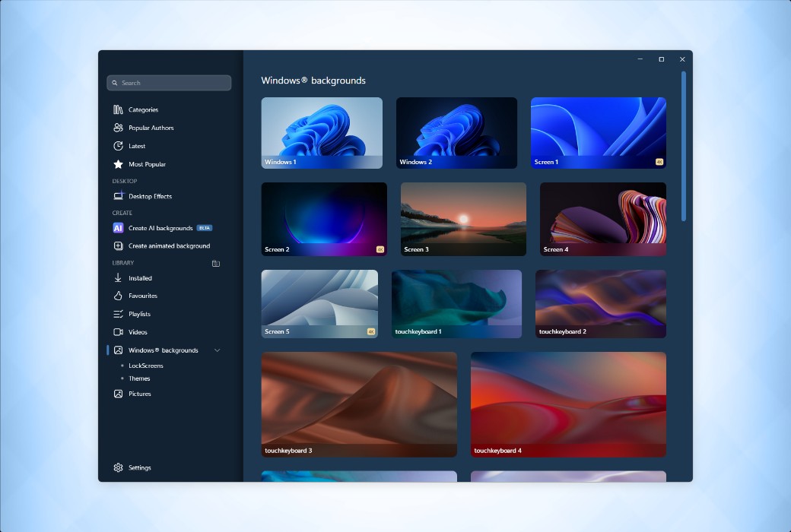Select the Windows 1 wallpaper

pyautogui.click(x=322, y=133)
